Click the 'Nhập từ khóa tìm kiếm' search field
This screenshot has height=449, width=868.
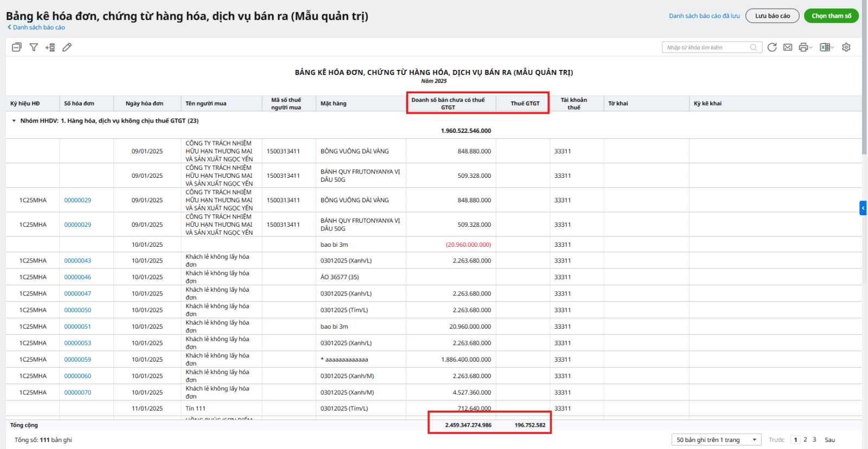[705, 48]
